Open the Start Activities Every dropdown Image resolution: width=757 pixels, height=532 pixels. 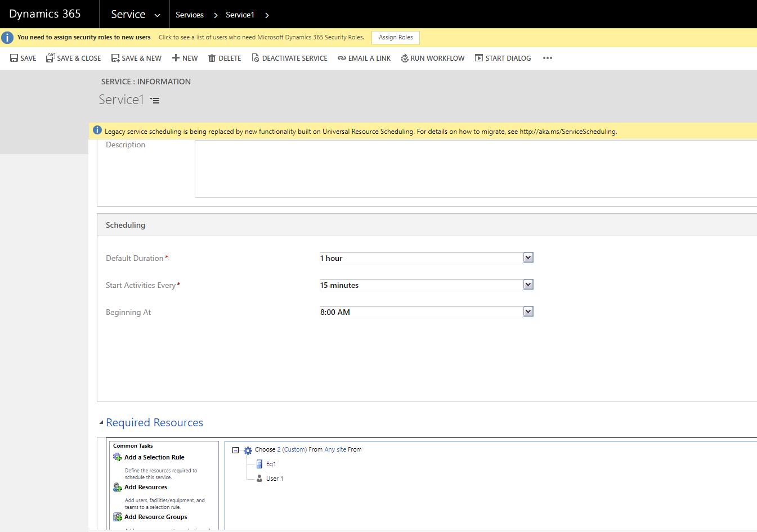coord(528,285)
